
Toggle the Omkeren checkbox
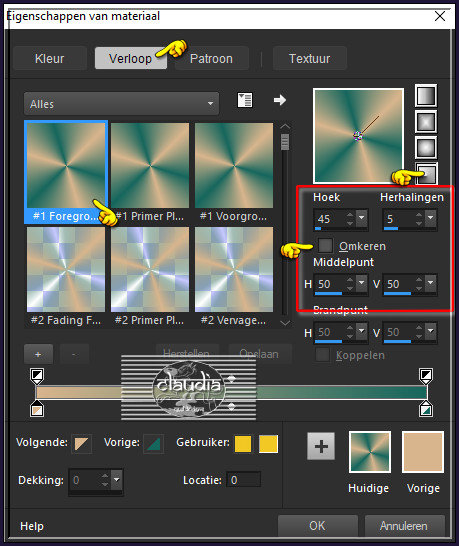pyautogui.click(x=325, y=245)
